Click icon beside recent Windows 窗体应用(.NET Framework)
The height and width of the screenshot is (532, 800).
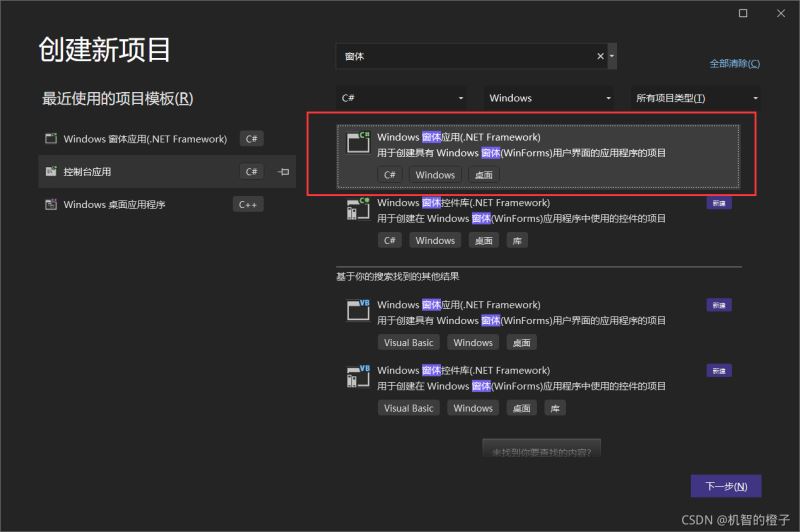coord(51,139)
